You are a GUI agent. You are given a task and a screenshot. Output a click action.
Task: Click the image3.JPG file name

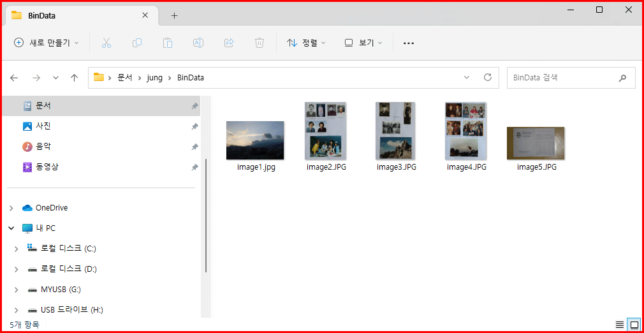(397, 168)
